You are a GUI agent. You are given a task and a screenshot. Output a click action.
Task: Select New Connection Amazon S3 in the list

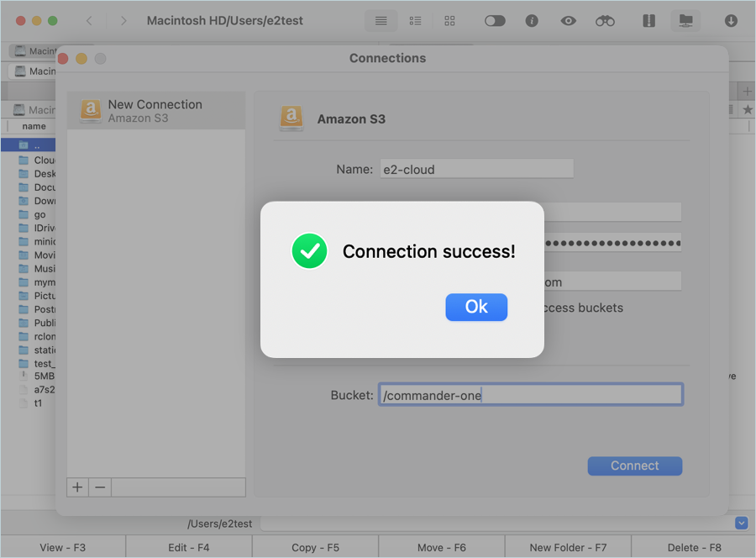(x=156, y=110)
